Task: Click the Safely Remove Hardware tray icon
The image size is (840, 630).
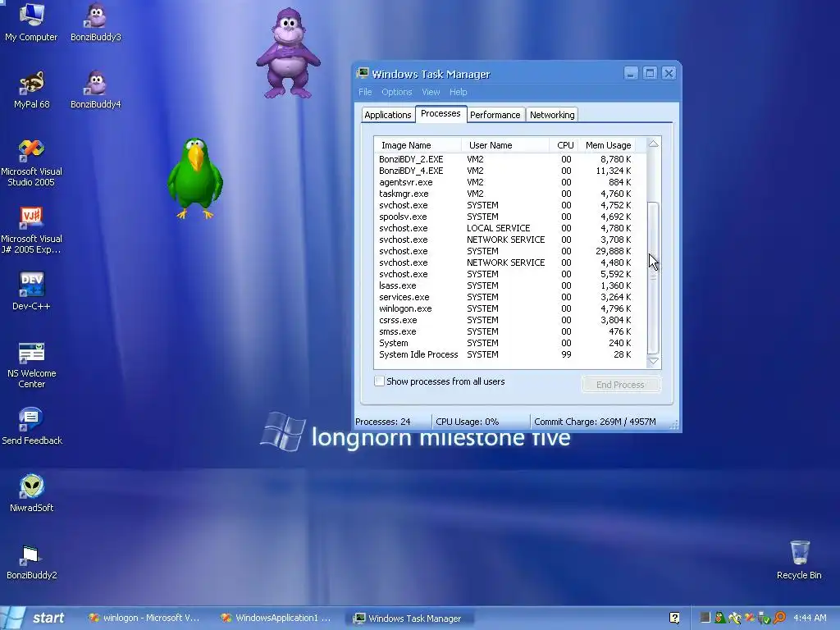Action: tap(764, 618)
